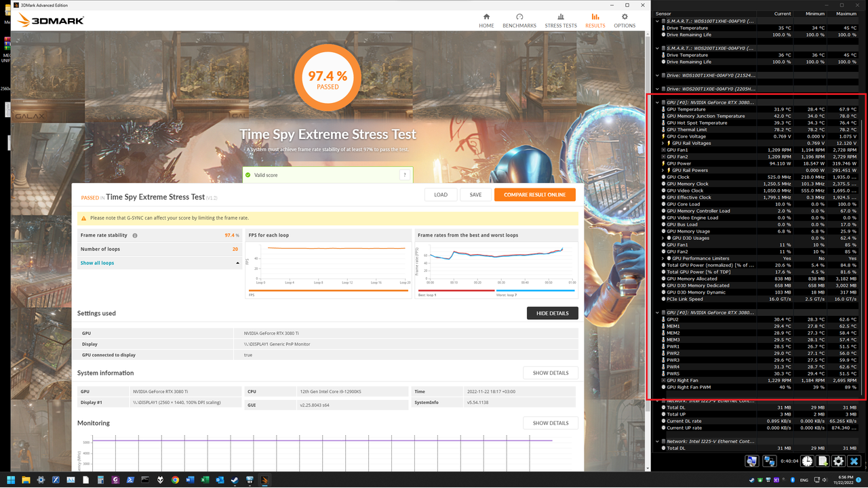Open the taskbar clock and date
Viewport: 868px width, 488px height.
click(x=844, y=480)
